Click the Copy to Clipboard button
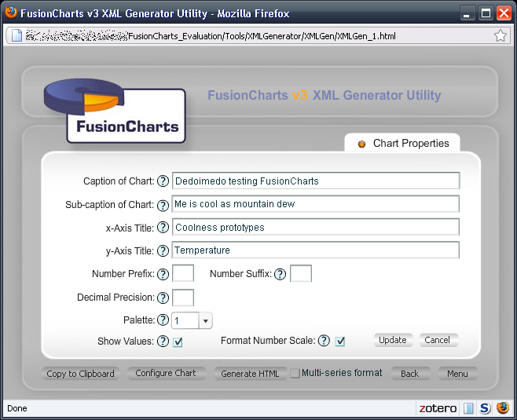The image size is (517, 420). point(81,374)
